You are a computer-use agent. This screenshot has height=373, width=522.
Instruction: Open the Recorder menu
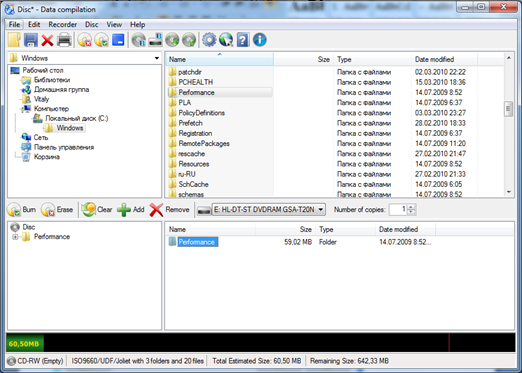[x=63, y=25]
